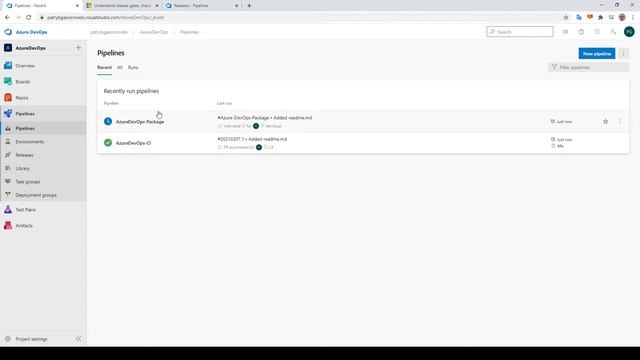
Task: Open help icon in header
Action: point(597,32)
